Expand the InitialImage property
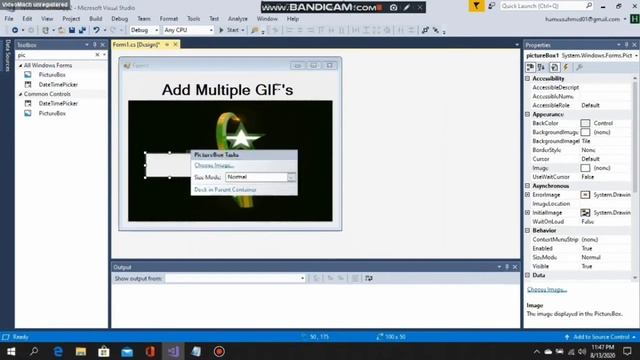The image size is (640, 360). [x=527, y=213]
